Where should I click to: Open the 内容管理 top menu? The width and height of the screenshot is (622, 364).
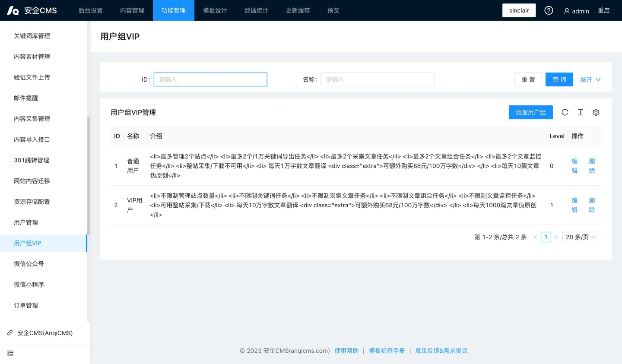(x=132, y=10)
